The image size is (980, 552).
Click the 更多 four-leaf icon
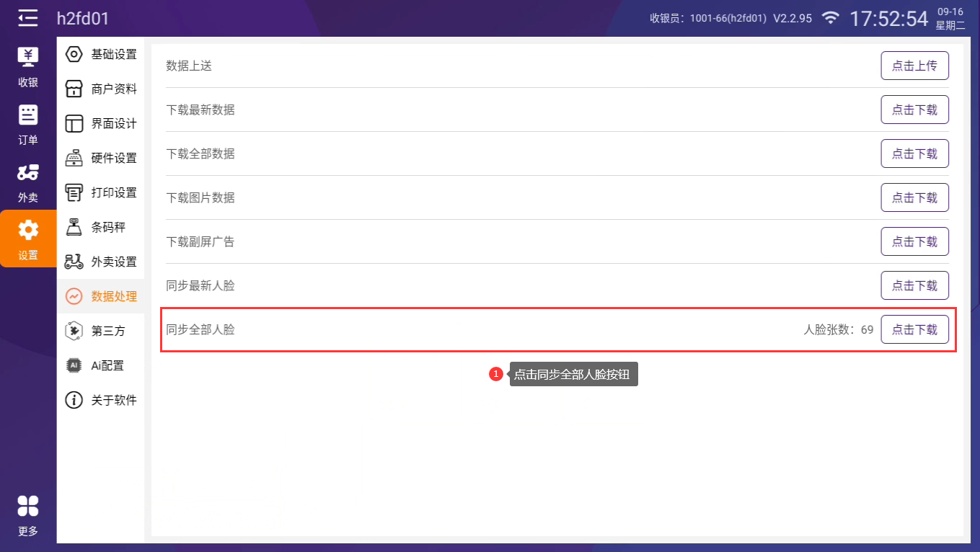pyautogui.click(x=28, y=506)
